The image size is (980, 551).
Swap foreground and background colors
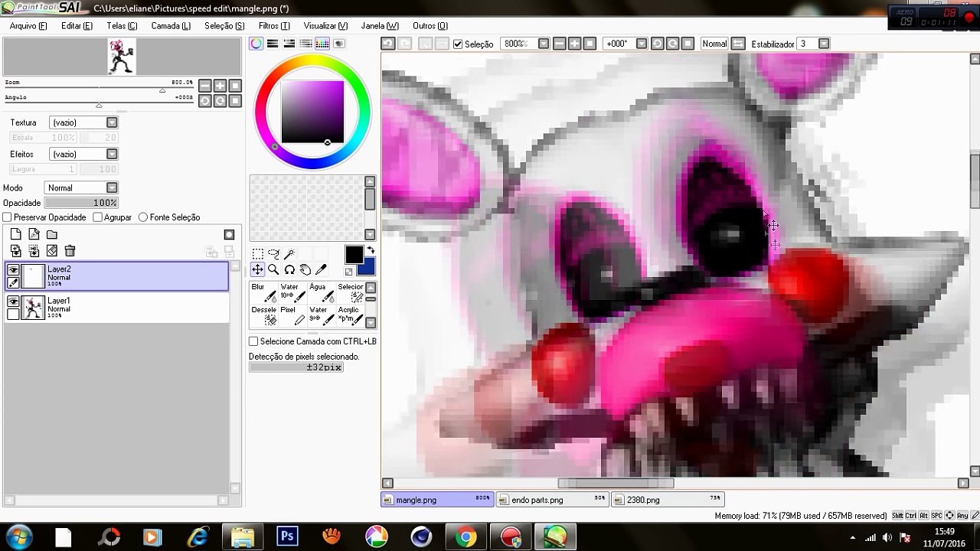point(371,250)
